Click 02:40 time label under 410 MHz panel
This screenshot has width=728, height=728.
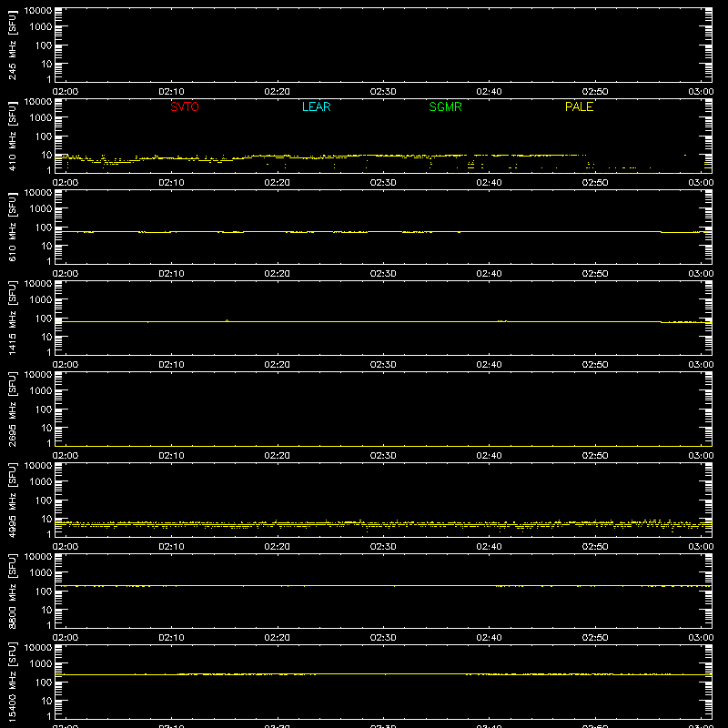[489, 183]
